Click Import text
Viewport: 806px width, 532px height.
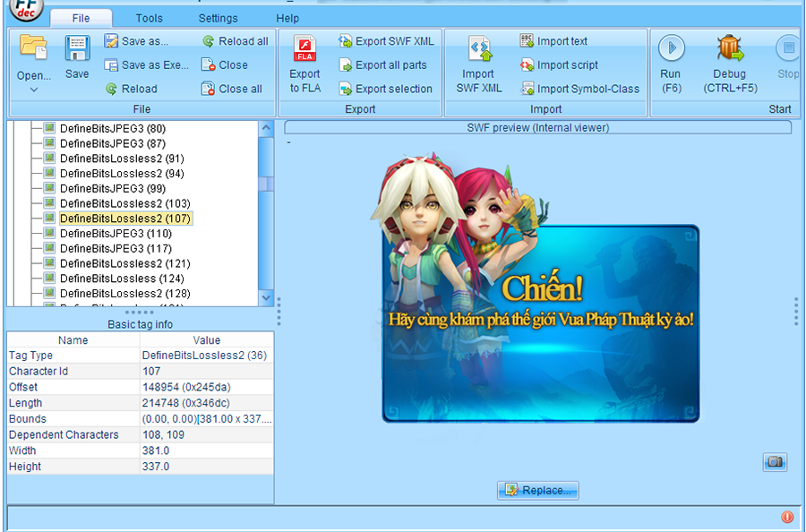[553, 41]
